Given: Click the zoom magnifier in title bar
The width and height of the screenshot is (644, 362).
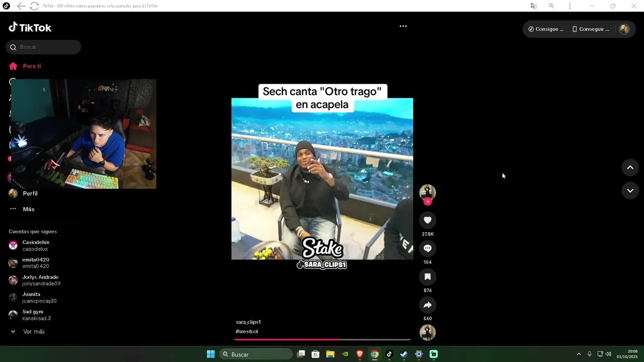Looking at the screenshot, I should click(551, 6).
